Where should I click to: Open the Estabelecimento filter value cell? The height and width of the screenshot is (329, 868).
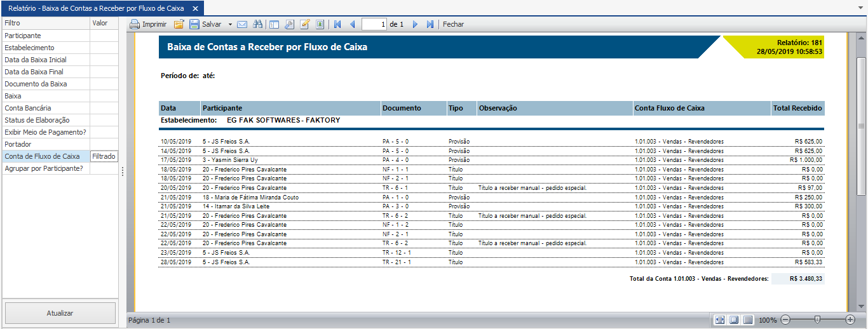tap(104, 48)
